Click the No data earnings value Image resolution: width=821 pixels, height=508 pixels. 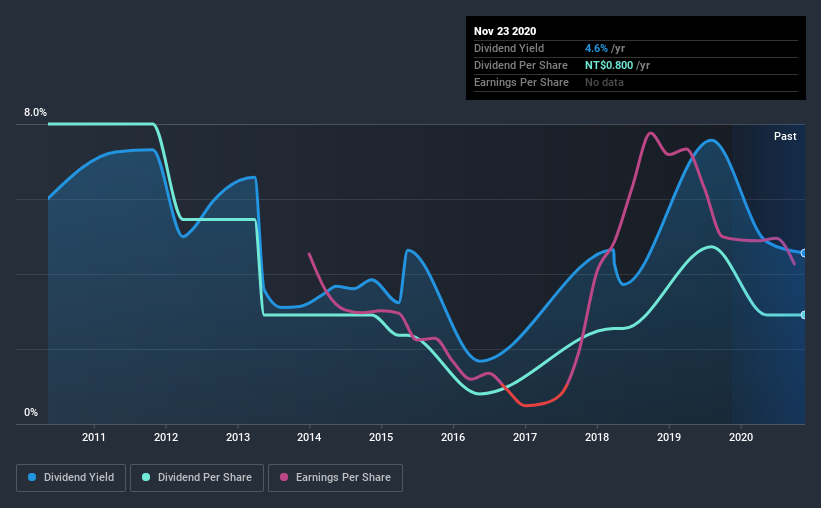604,82
